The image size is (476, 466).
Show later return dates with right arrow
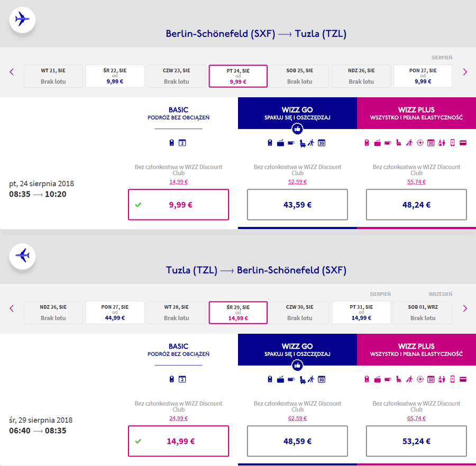click(x=465, y=308)
